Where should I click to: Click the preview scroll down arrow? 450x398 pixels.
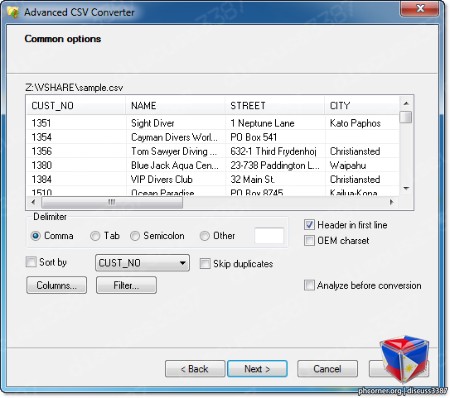(406, 189)
